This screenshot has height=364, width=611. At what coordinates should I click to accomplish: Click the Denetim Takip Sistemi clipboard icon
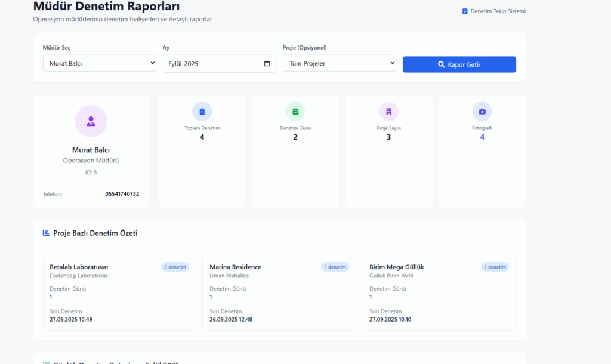point(465,11)
